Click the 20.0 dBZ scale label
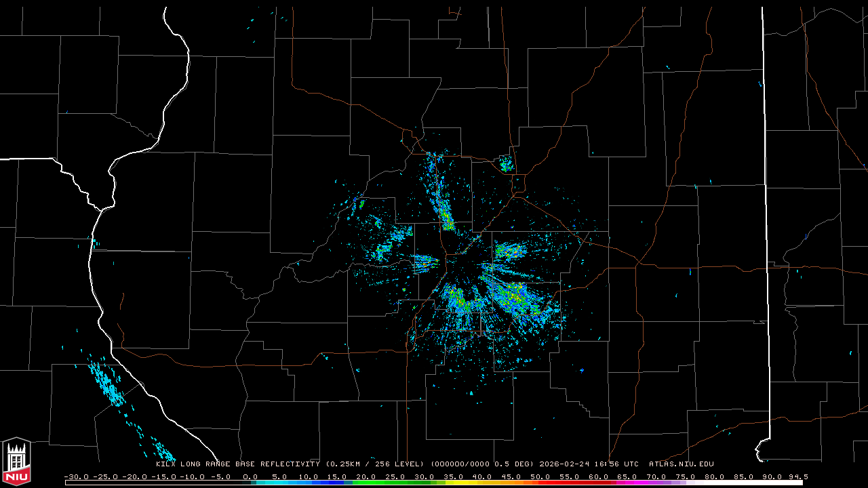This screenshot has height=488, width=868. pos(366,477)
